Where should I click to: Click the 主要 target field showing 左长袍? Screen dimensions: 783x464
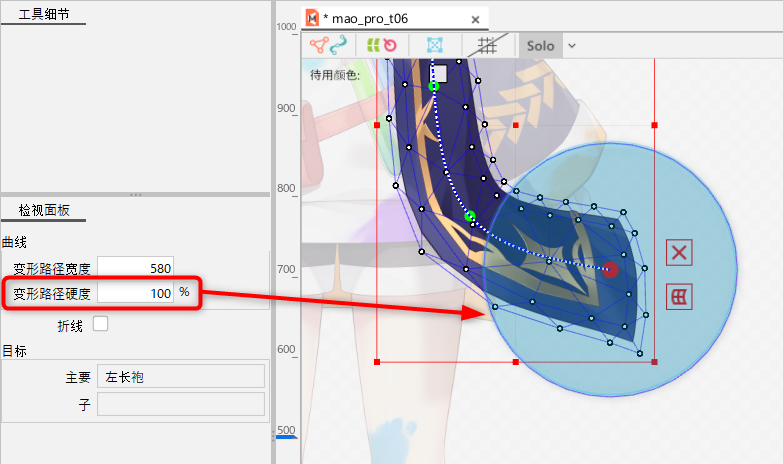coord(180,376)
